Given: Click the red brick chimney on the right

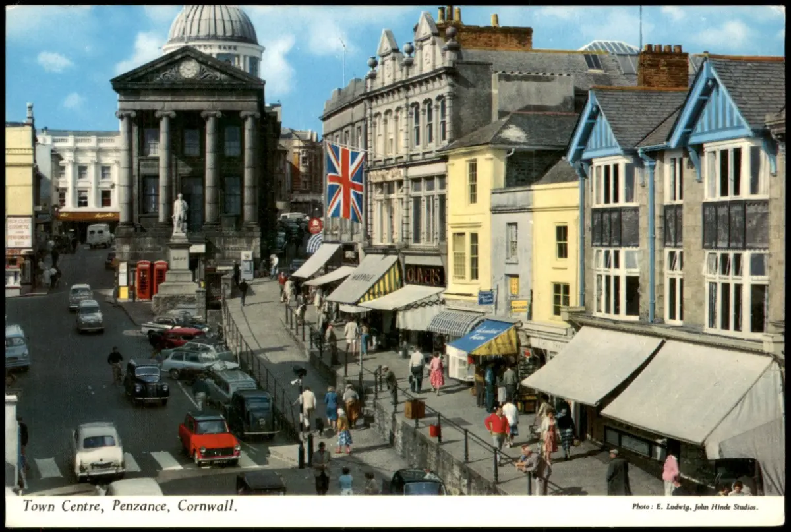Looking at the screenshot, I should (663, 67).
